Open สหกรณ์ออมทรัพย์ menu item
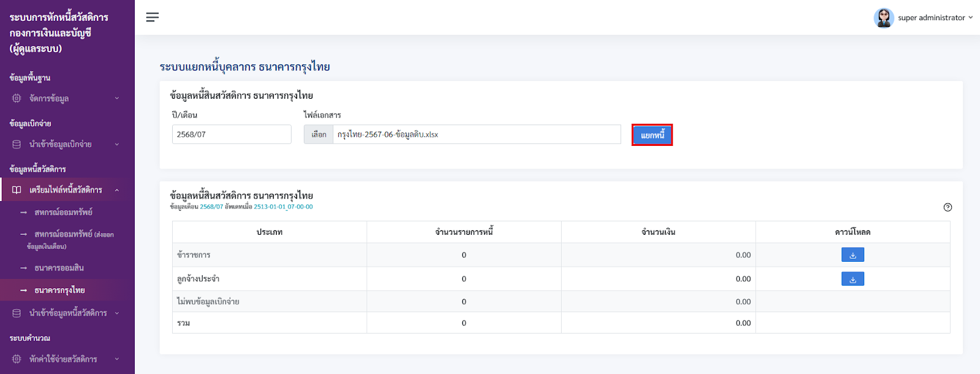 click(64, 212)
